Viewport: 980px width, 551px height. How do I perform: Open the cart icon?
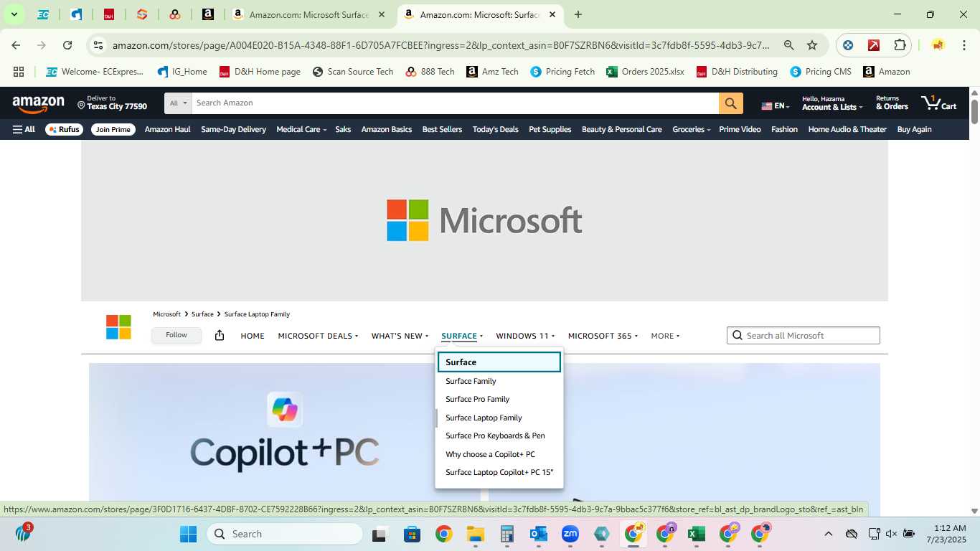click(938, 103)
